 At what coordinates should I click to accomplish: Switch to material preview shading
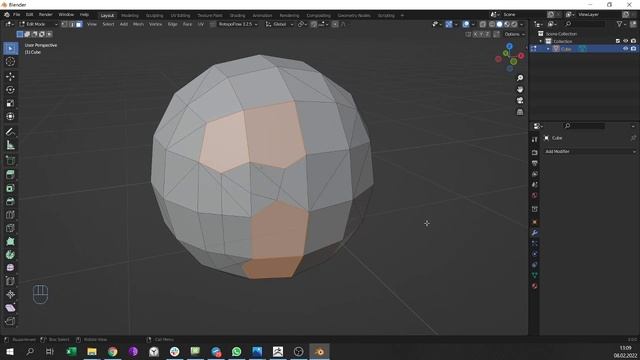[507, 24]
